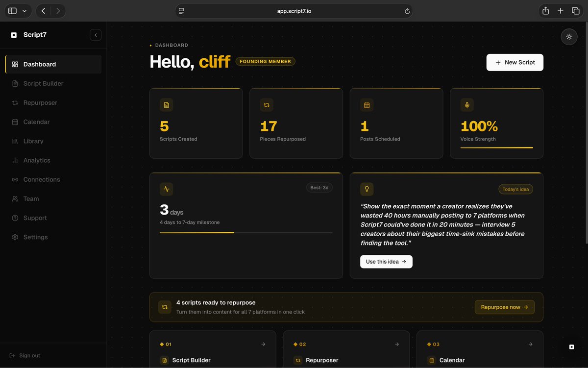Show the browser tab overview icon
Image resolution: width=588 pixels, height=368 pixels.
tap(576, 11)
